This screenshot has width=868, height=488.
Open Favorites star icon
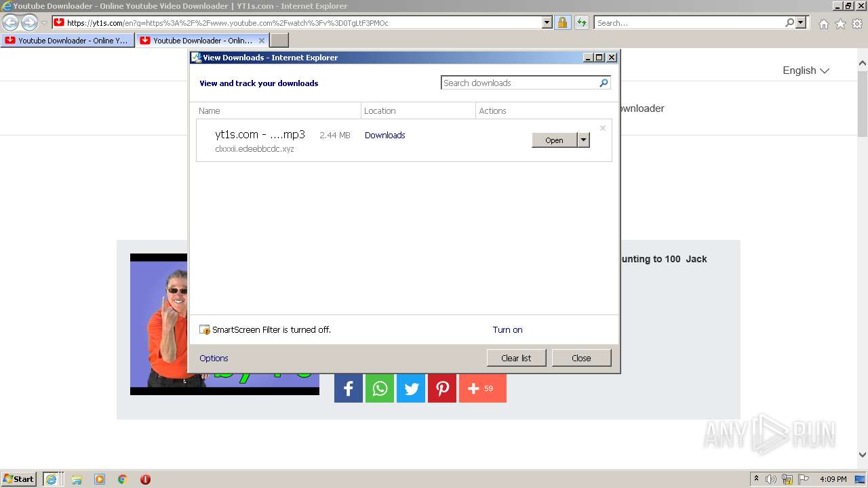pyautogui.click(x=840, y=24)
